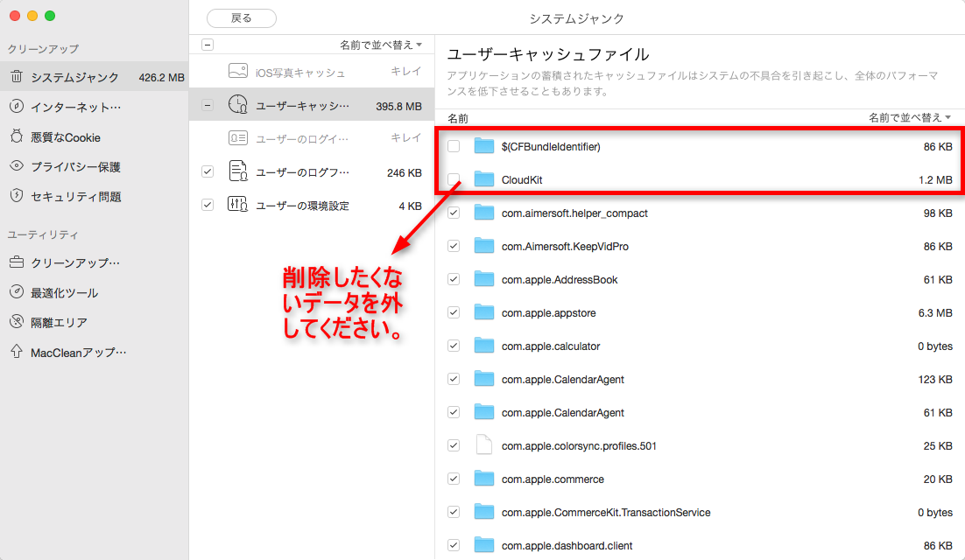
Task: Open file list sort-by-name dropdown
Action: (910, 117)
